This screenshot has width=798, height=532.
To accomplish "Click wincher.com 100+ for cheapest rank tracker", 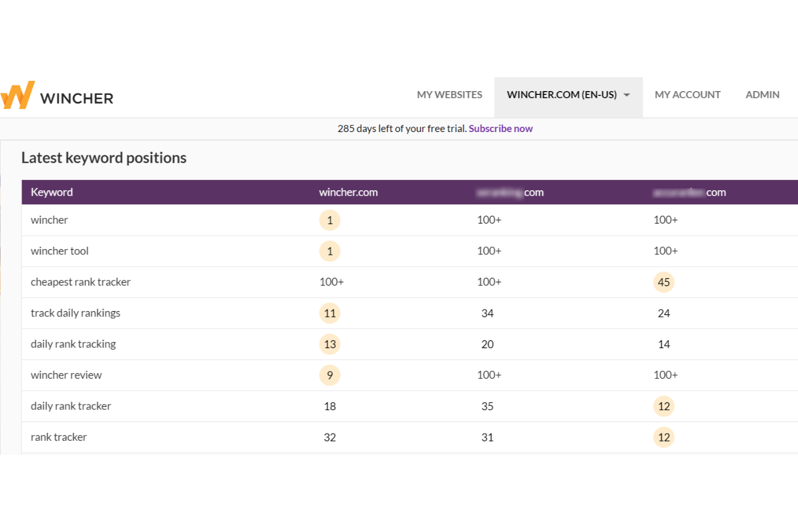I will point(332,282).
